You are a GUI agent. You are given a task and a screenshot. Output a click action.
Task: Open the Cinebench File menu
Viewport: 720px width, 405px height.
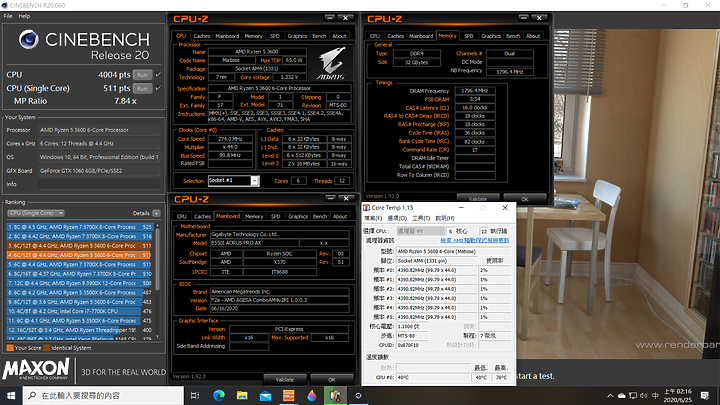[x=8, y=16]
